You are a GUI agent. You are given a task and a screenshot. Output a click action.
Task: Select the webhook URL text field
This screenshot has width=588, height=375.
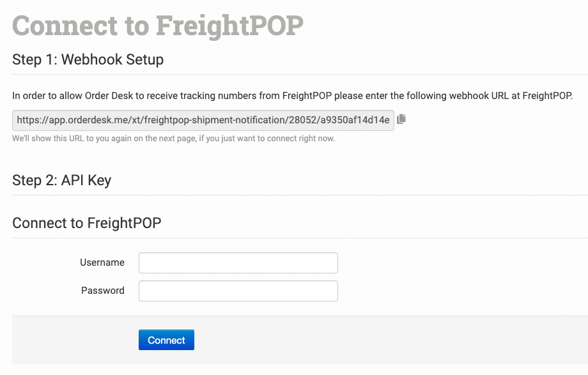tap(203, 119)
